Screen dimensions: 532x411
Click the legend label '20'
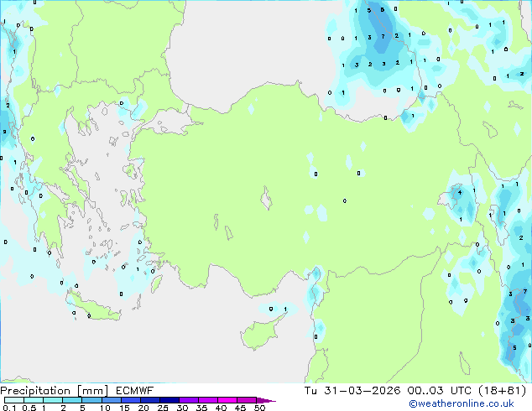point(143,408)
